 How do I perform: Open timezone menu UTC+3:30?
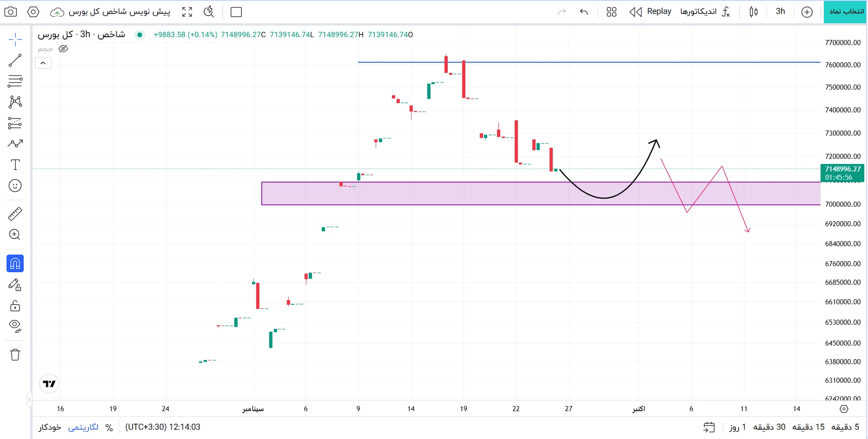click(163, 427)
